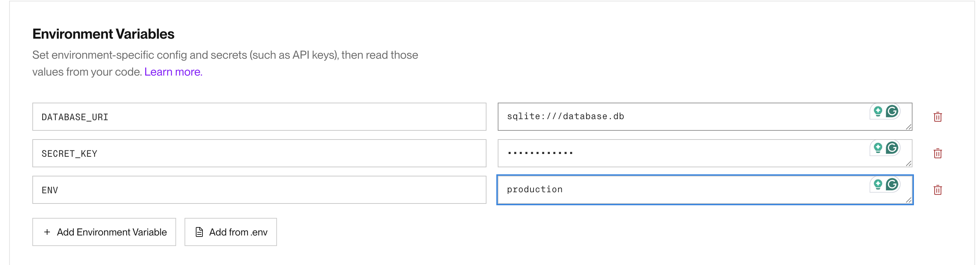Click resize handle of sqlite value field
Viewport: 980px width, 265px height.
(909, 127)
